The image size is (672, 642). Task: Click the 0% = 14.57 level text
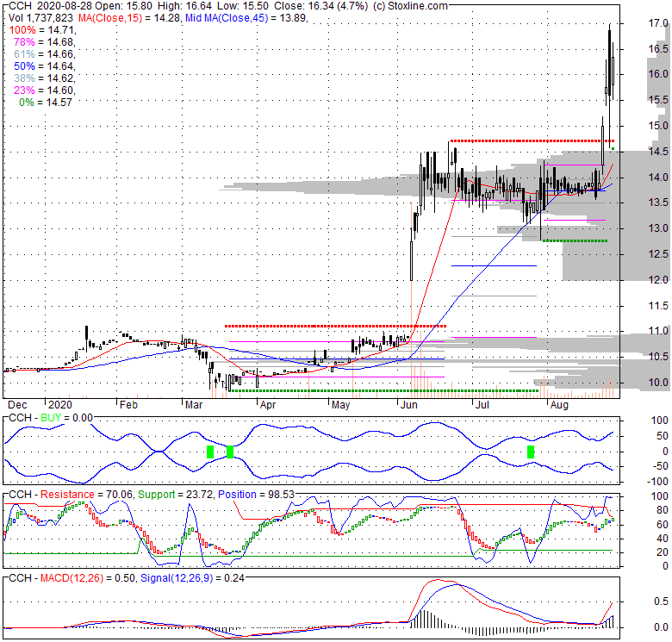pos(46,102)
